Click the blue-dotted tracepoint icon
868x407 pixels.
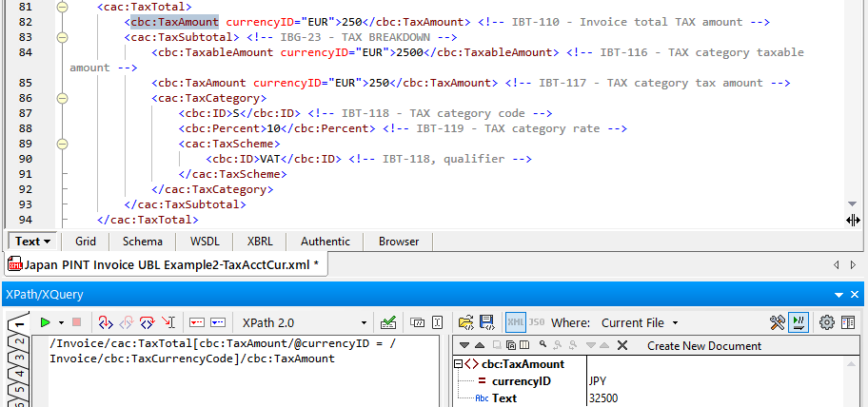(x=218, y=322)
